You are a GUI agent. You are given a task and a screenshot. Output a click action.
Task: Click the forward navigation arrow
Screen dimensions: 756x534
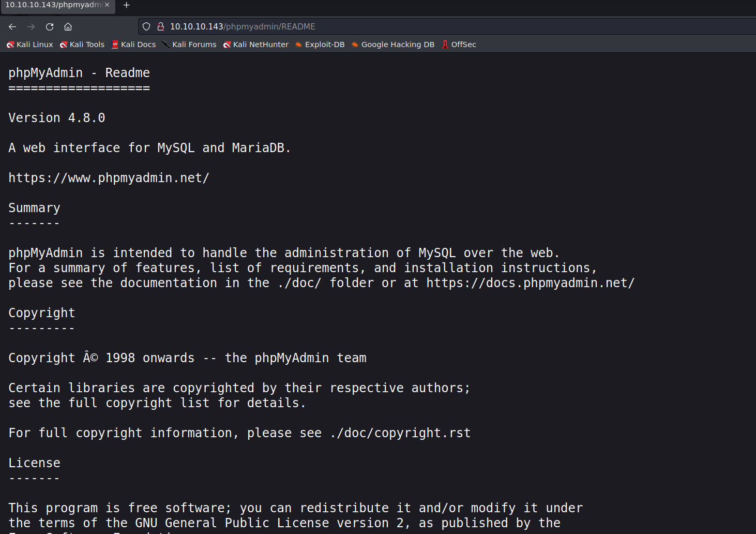[31, 26]
